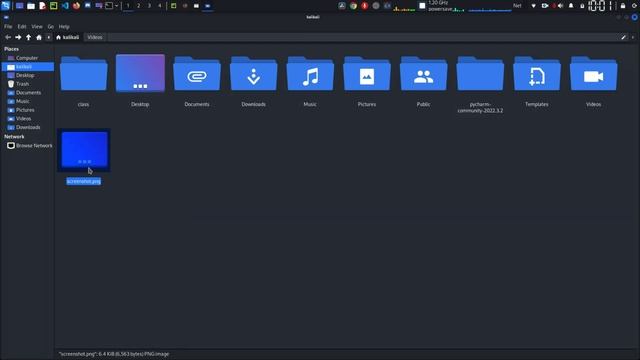Click the kalikali path bar button
The width and height of the screenshot is (640, 360).
tap(68, 37)
